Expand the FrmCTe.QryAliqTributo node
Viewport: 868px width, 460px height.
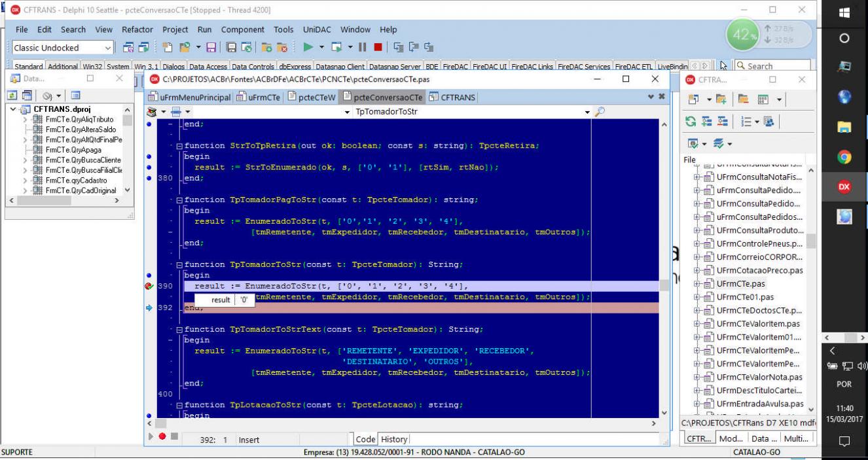click(25, 120)
